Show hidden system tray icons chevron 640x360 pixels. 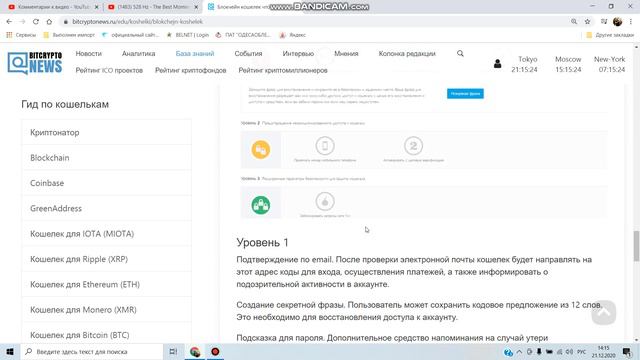coord(519,351)
